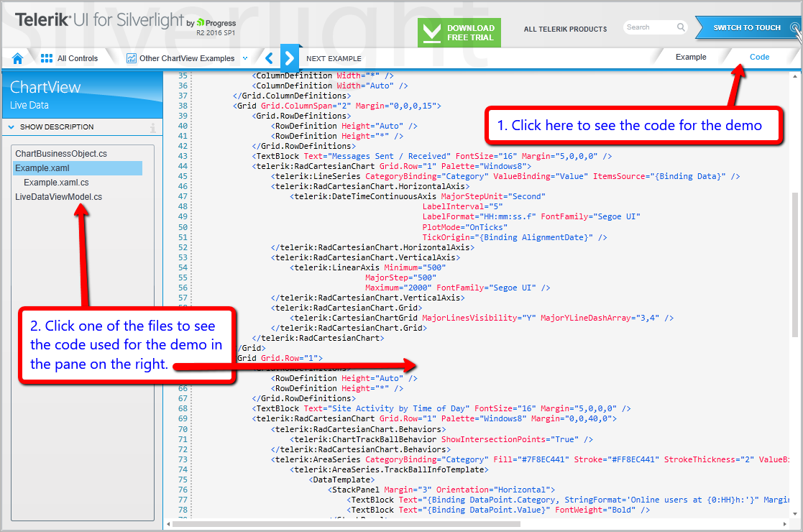Image resolution: width=803 pixels, height=532 pixels.
Task: Click 'PlotMode="OnTicks"' code text
Action: point(465,227)
